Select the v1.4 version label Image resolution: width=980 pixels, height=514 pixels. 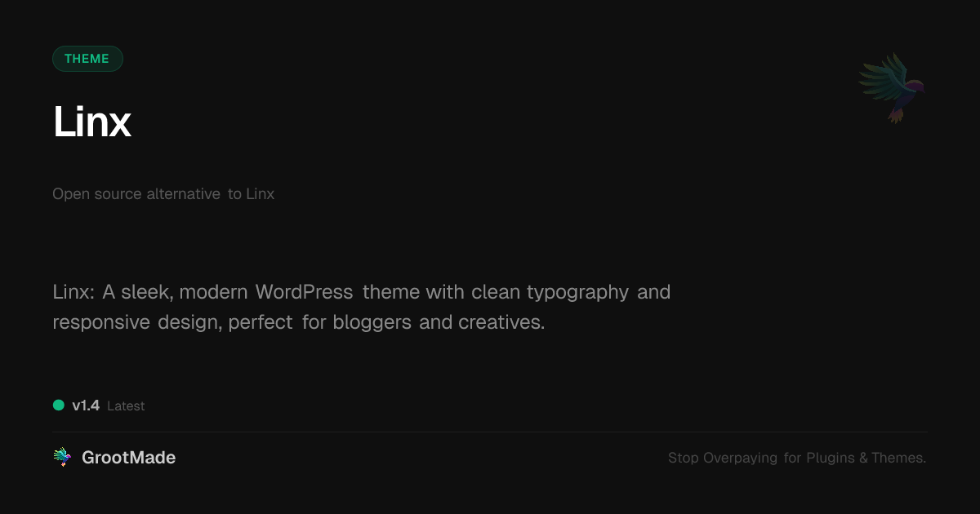tap(86, 405)
